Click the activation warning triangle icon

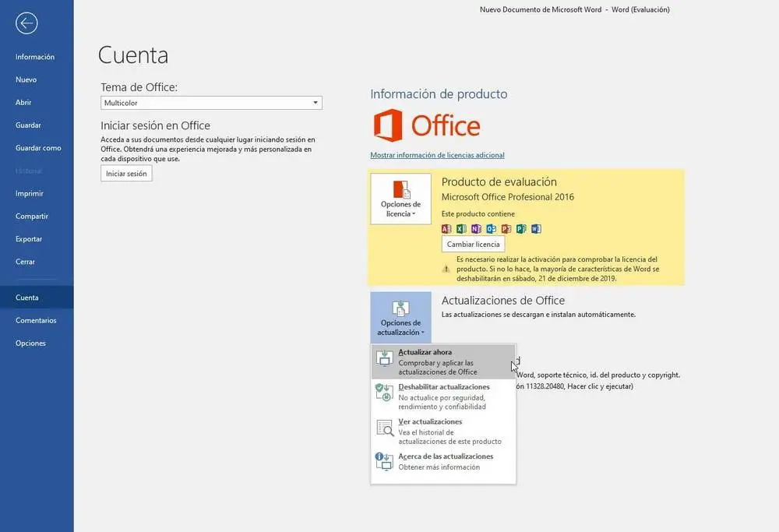coord(446,269)
